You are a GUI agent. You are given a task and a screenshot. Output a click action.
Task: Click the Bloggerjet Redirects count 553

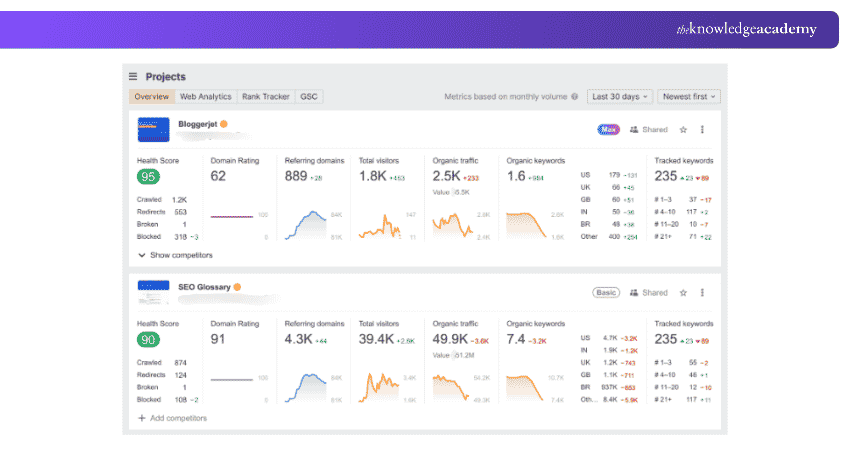tap(181, 212)
